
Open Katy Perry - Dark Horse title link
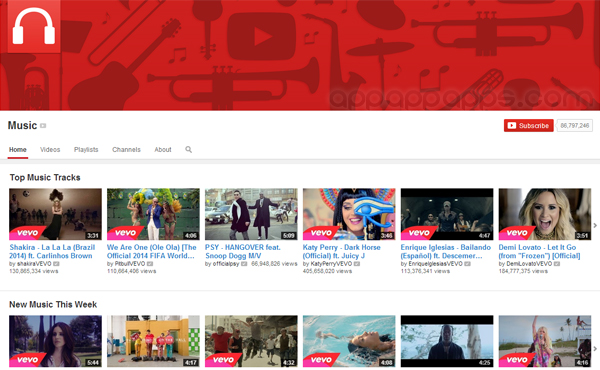pyautogui.click(x=342, y=251)
